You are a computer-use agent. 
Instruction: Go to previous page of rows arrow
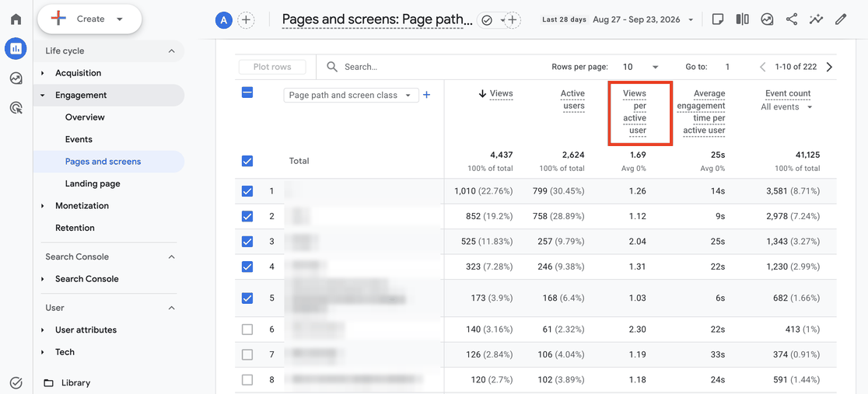(763, 67)
